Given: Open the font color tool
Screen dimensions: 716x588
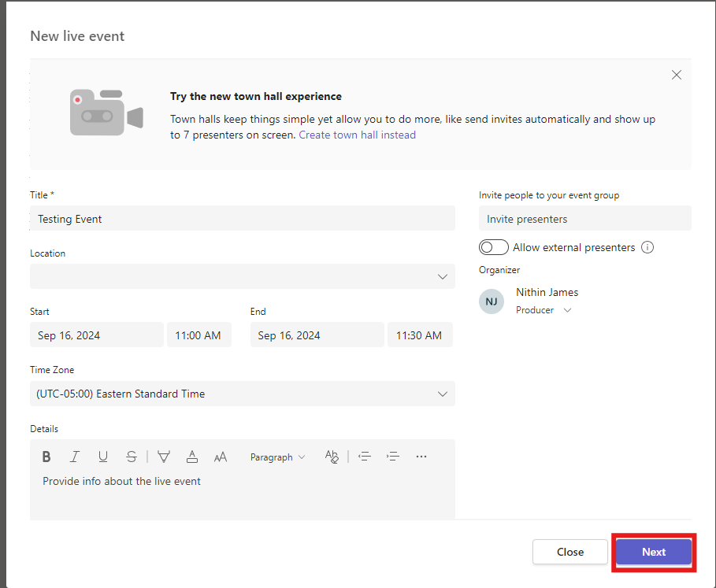Looking at the screenshot, I should click(x=192, y=457).
